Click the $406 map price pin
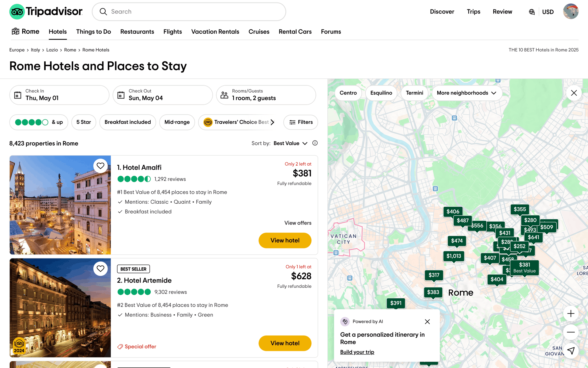The width and height of the screenshot is (588, 368). coord(453,212)
